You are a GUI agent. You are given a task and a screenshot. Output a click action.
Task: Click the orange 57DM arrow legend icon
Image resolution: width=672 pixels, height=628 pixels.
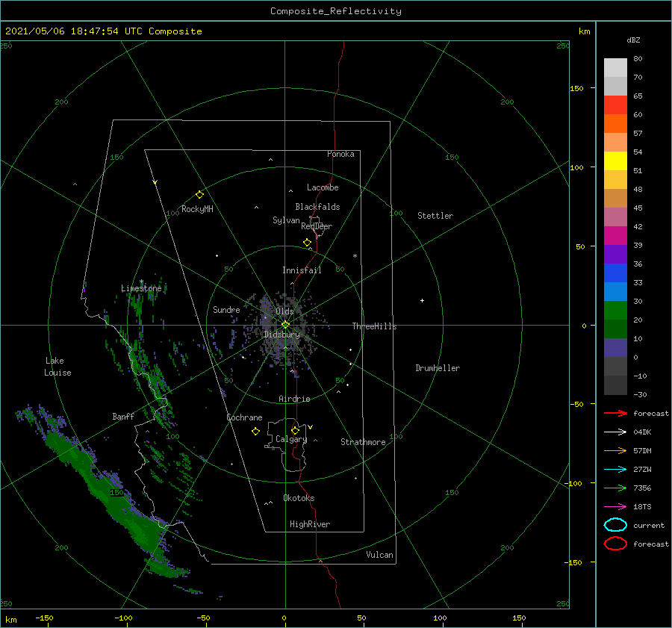coord(615,450)
